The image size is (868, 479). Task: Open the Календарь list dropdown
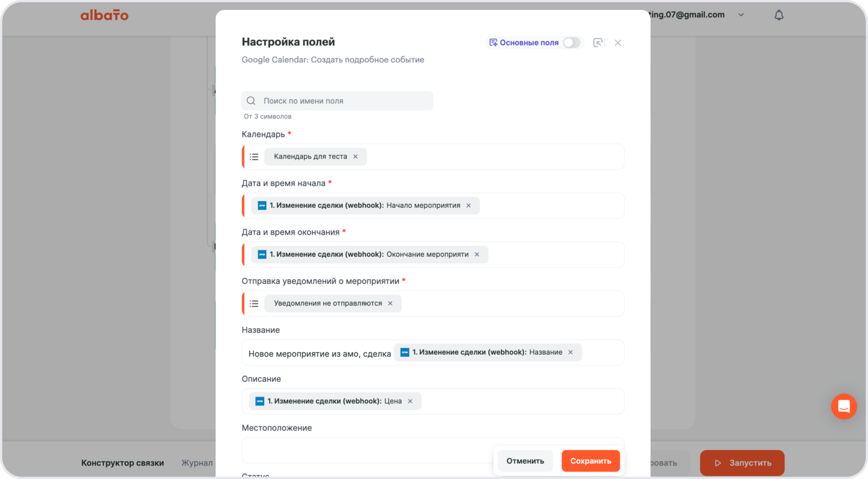click(254, 157)
